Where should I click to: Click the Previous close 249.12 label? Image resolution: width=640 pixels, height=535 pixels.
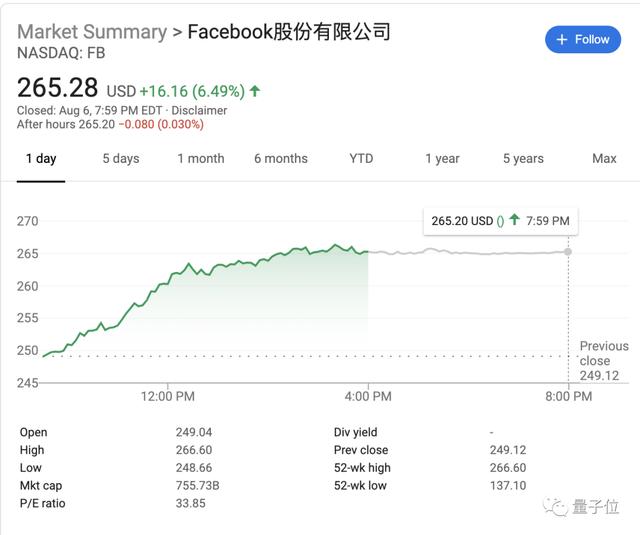(604, 361)
